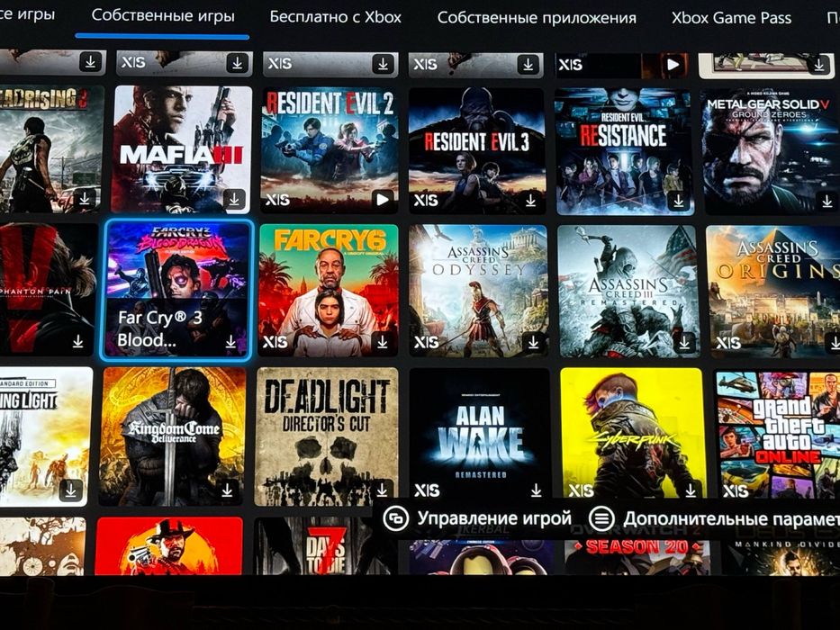Click X|S badge on Cyberpunk tile

click(581, 490)
